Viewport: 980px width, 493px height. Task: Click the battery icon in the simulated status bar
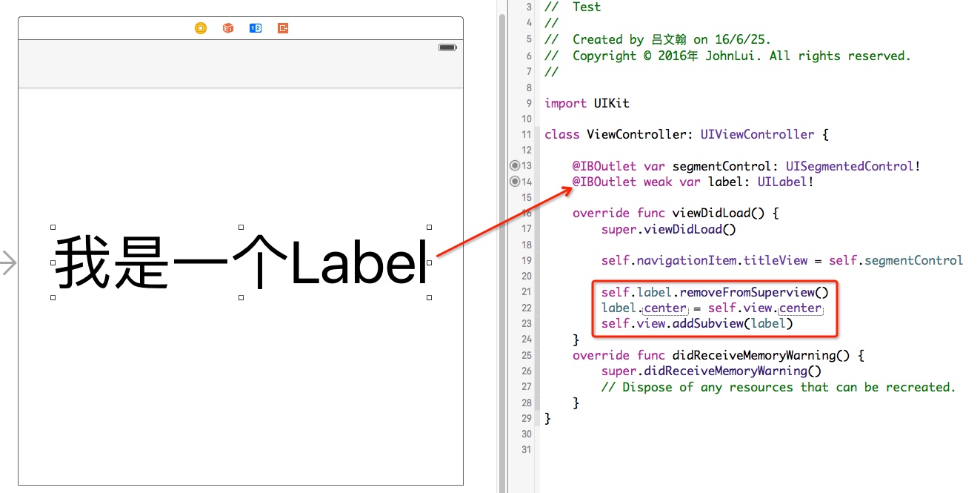pyautogui.click(x=447, y=47)
